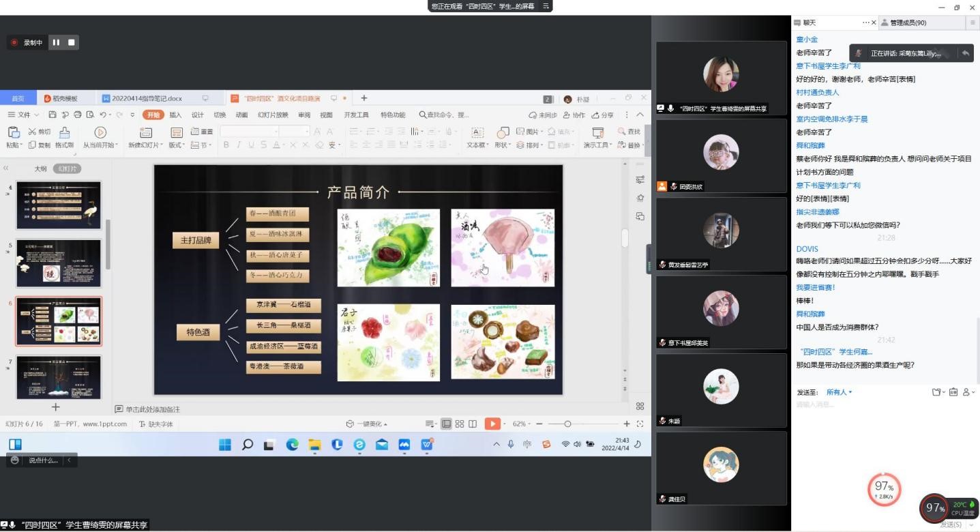Screen dimensions: 980x532
Task: Switch to slide sorter grid view
Action: tap(460, 424)
